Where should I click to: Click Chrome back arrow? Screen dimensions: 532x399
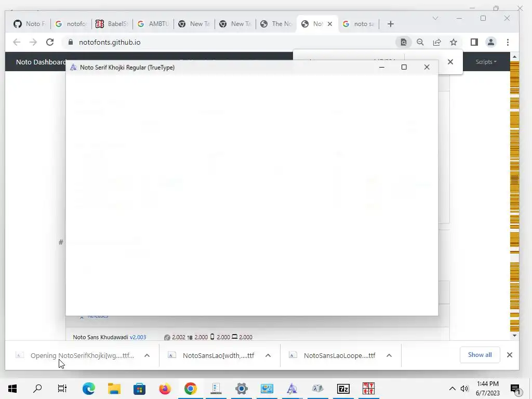[17, 42]
